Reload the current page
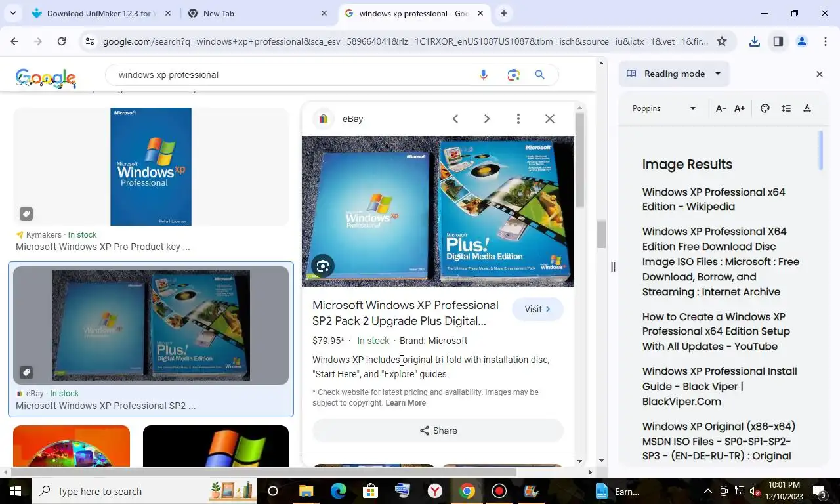The image size is (840, 504). pos(62,41)
